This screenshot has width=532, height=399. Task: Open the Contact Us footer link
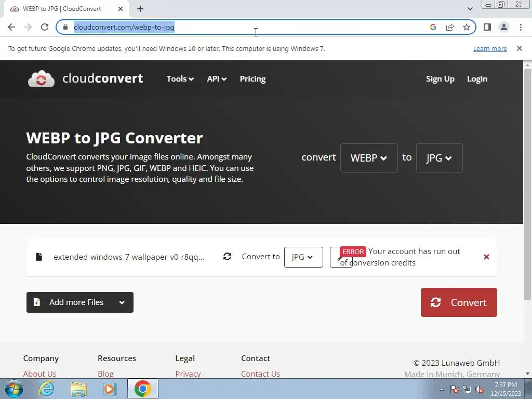point(261,374)
